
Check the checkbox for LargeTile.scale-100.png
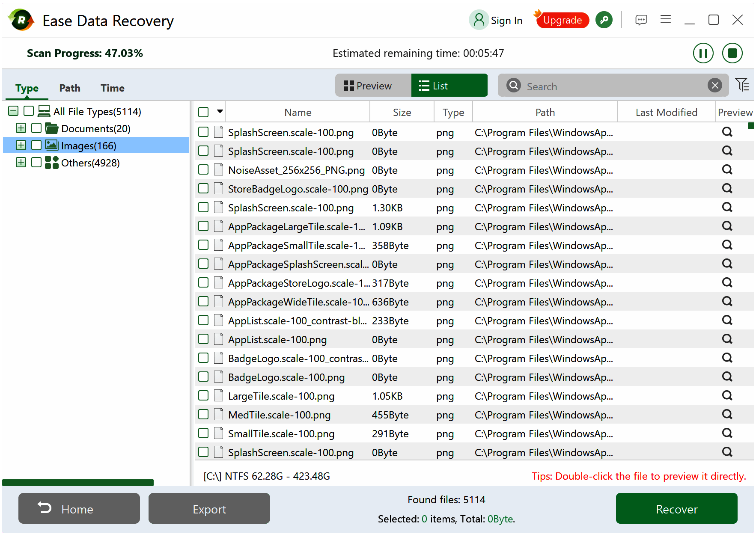coord(203,395)
